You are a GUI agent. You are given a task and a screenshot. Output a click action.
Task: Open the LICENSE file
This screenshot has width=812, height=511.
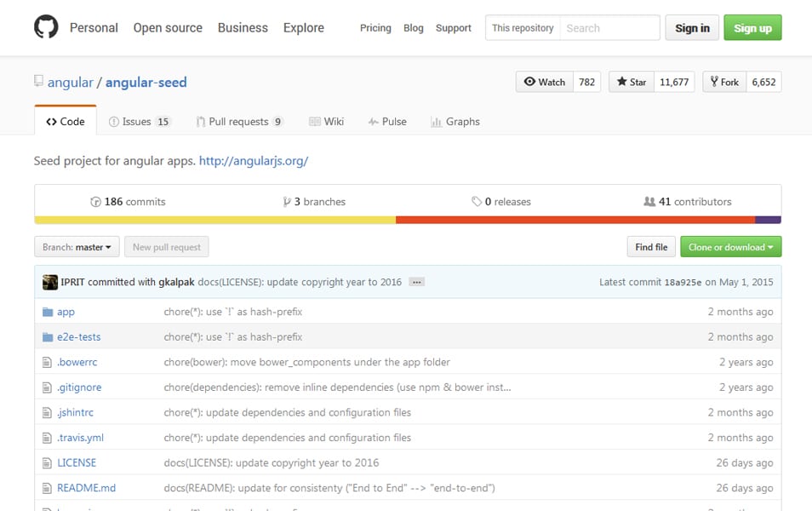click(x=77, y=462)
